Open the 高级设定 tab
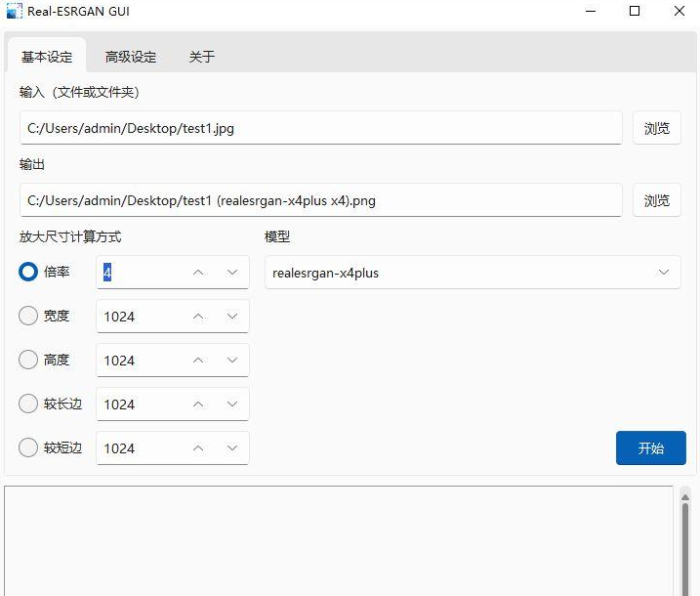The width and height of the screenshot is (700, 596). click(x=131, y=57)
